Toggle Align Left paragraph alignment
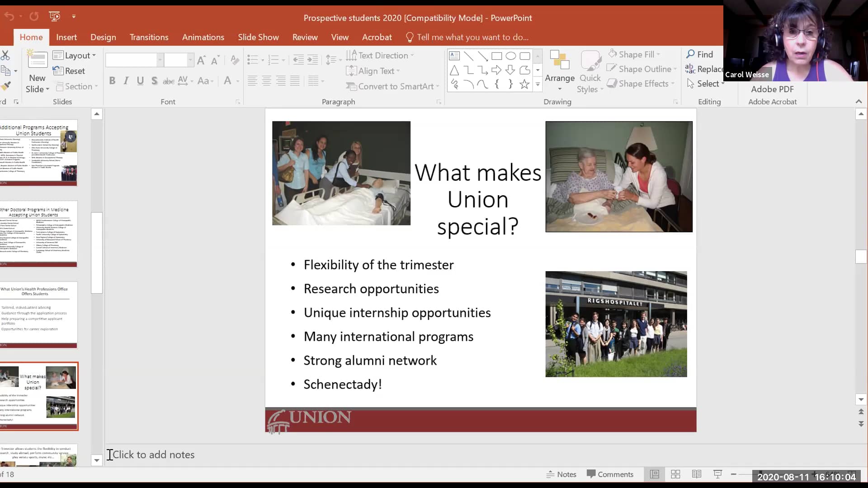This screenshot has height=488, width=868. coord(252,81)
